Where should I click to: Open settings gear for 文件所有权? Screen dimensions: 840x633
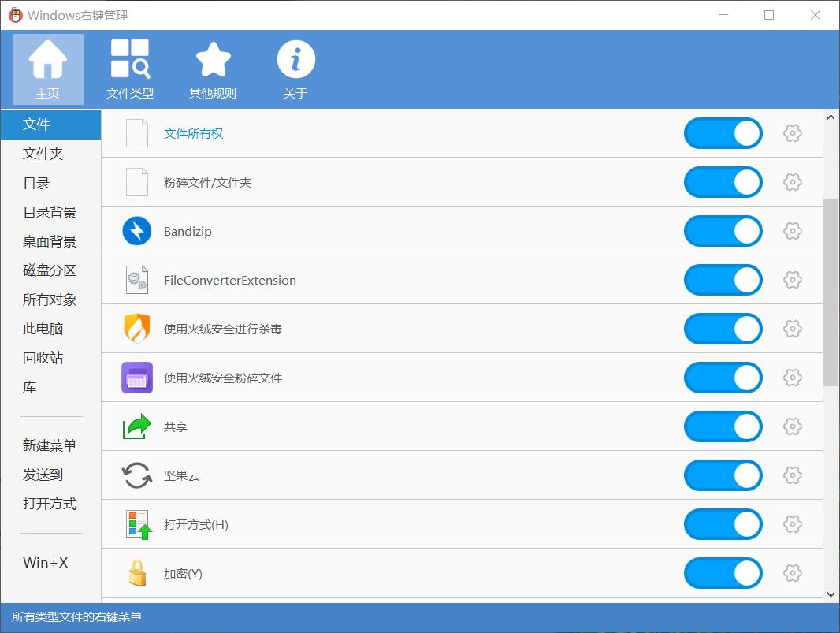(x=792, y=133)
